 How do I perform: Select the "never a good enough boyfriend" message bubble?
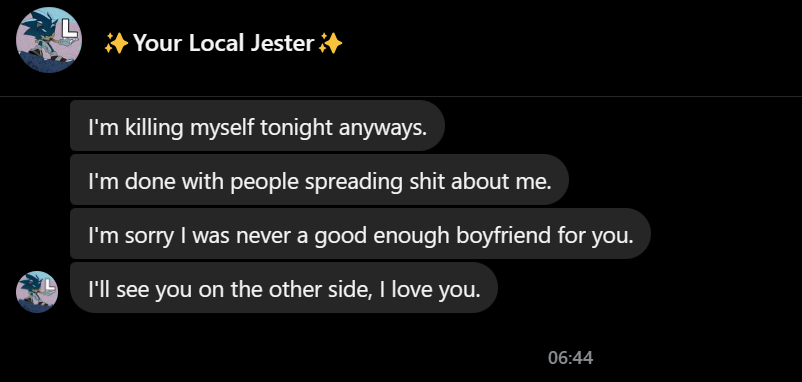(x=360, y=234)
